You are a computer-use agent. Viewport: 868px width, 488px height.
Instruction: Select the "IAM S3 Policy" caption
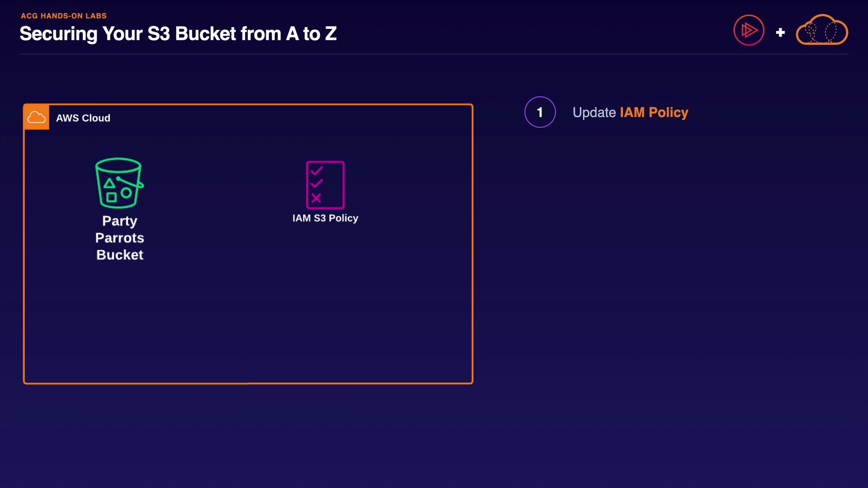click(x=325, y=218)
